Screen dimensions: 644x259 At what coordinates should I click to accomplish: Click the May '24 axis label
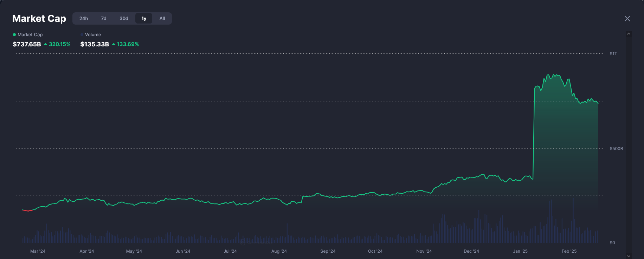pyautogui.click(x=134, y=251)
